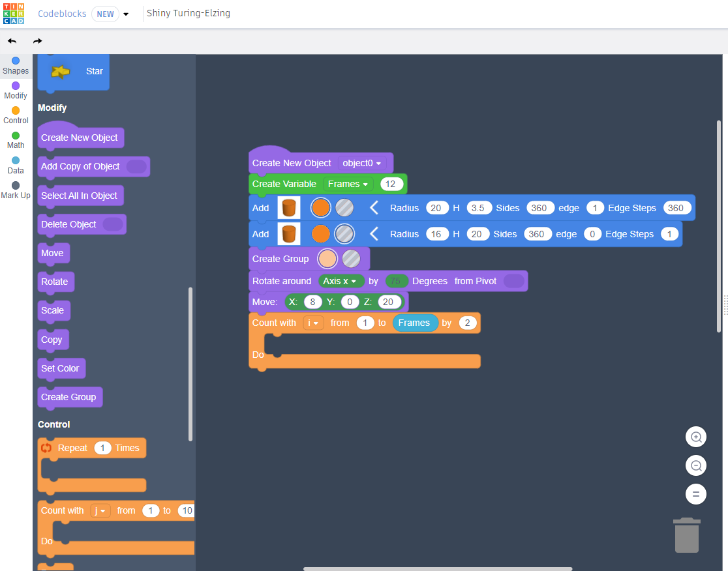Collapse the first Add block's parameters arrow
This screenshot has height=571, width=728.
(373, 207)
